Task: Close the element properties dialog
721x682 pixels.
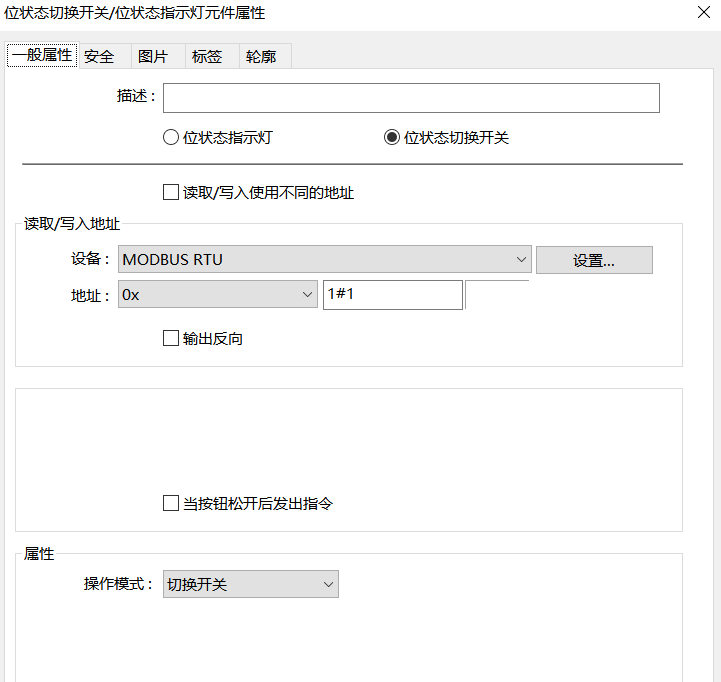Action: [x=702, y=13]
